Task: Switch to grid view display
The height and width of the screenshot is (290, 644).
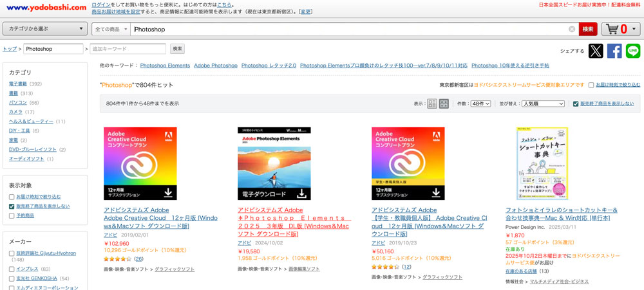Action: click(x=444, y=104)
